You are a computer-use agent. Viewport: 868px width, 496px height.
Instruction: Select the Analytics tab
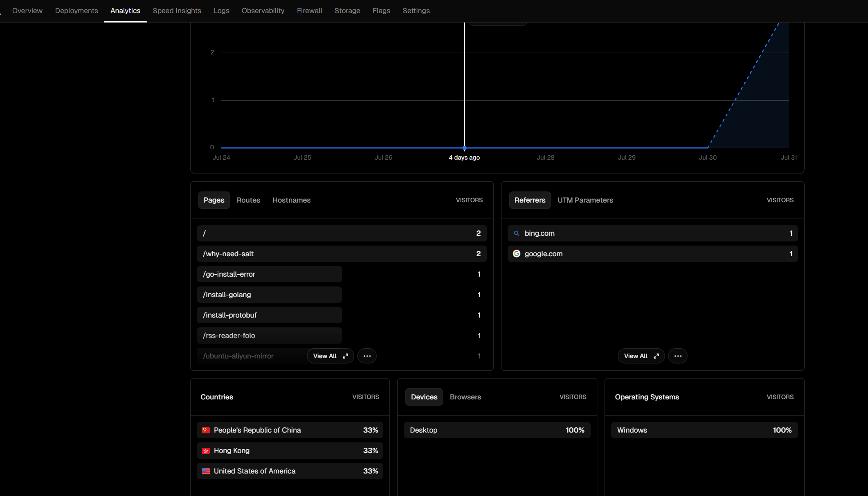pos(125,11)
